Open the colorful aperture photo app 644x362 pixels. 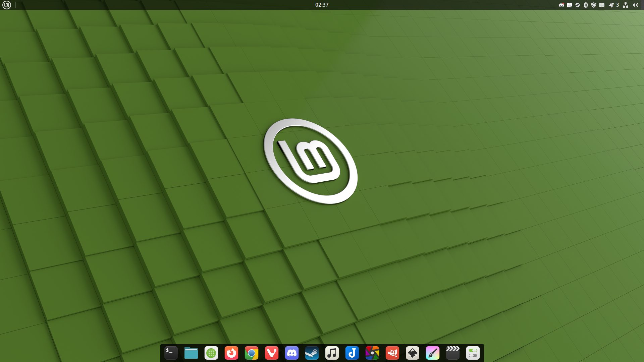click(372, 353)
